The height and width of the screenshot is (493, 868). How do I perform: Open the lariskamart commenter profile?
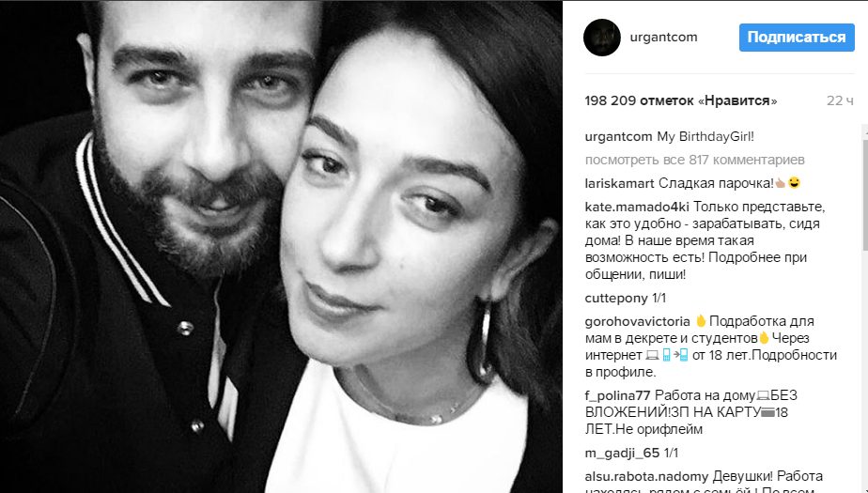(x=619, y=183)
